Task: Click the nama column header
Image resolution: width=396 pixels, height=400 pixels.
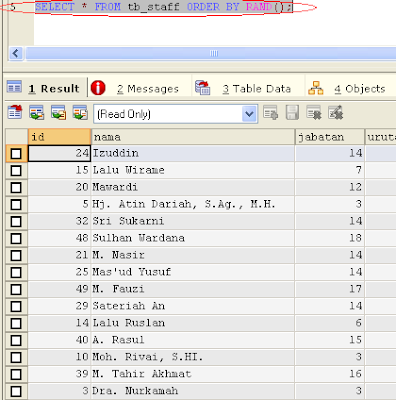Action: [x=193, y=137]
